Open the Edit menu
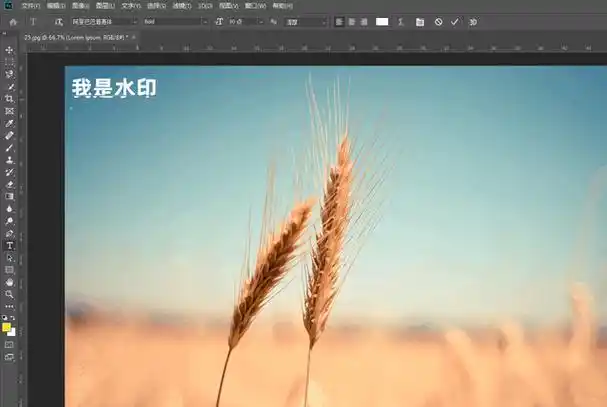Screen dimensions: 607x407 pyautogui.click(x=56, y=6)
